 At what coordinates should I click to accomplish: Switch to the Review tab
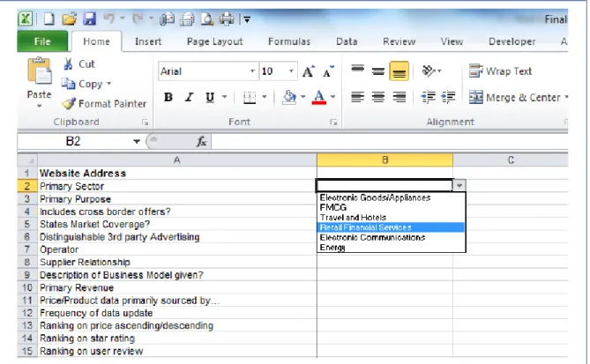click(x=399, y=41)
